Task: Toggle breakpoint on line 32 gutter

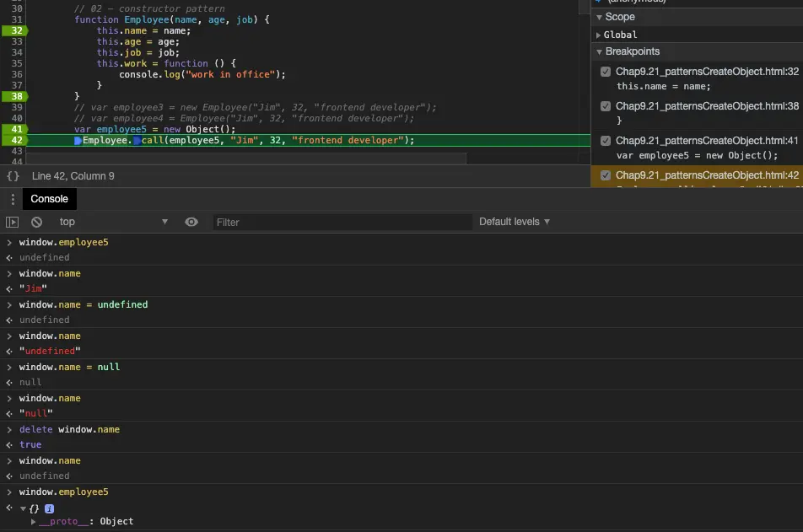Action: click(x=15, y=30)
